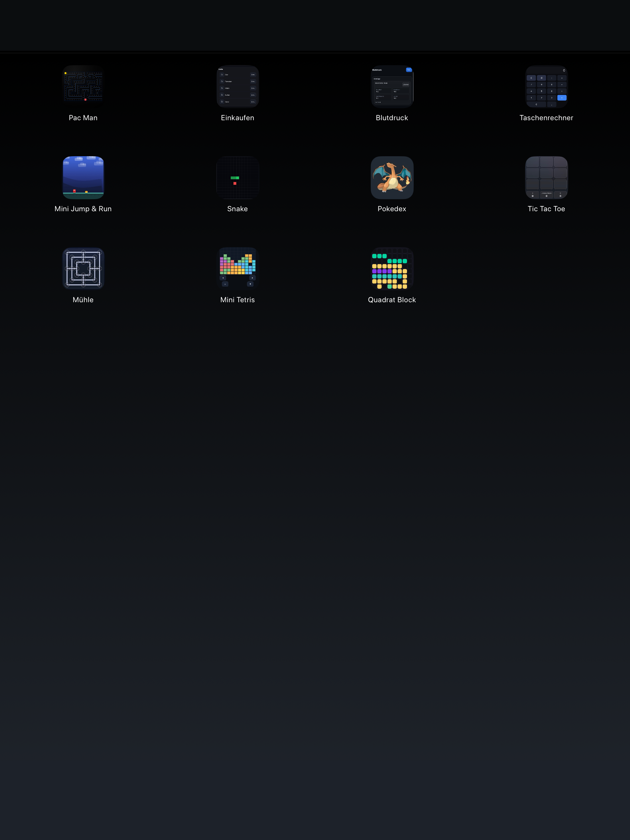Open the Mühle board game icon
630x840 pixels.
tap(83, 268)
